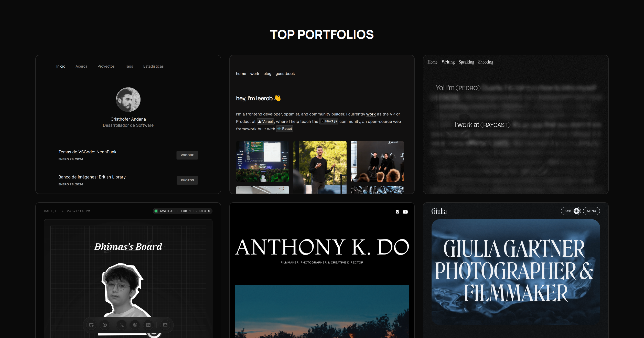
Task: Click the React badge in leerob's bio
Action: (285, 129)
